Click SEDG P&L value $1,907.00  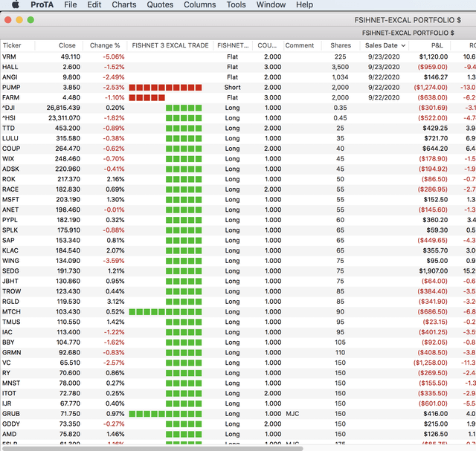[433, 271]
